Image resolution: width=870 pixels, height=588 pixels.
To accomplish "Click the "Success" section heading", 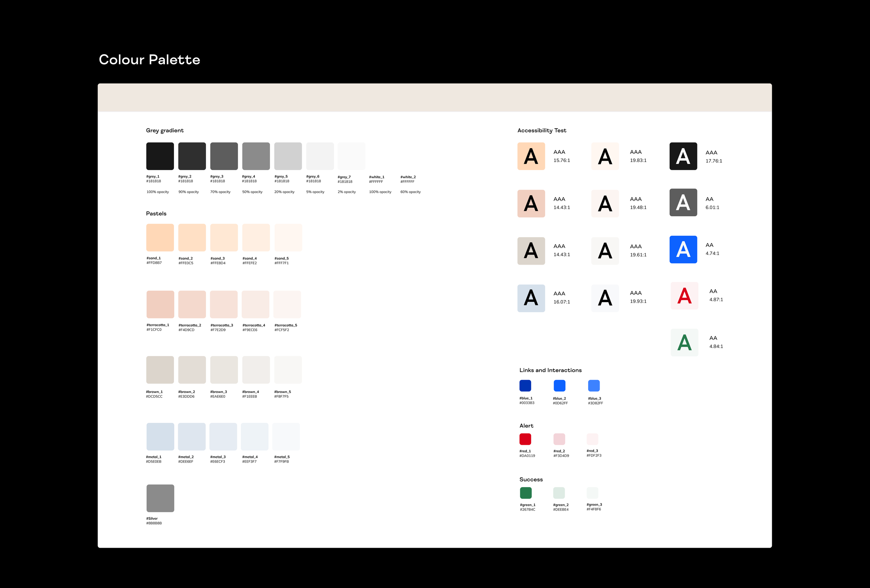I will [x=531, y=480].
